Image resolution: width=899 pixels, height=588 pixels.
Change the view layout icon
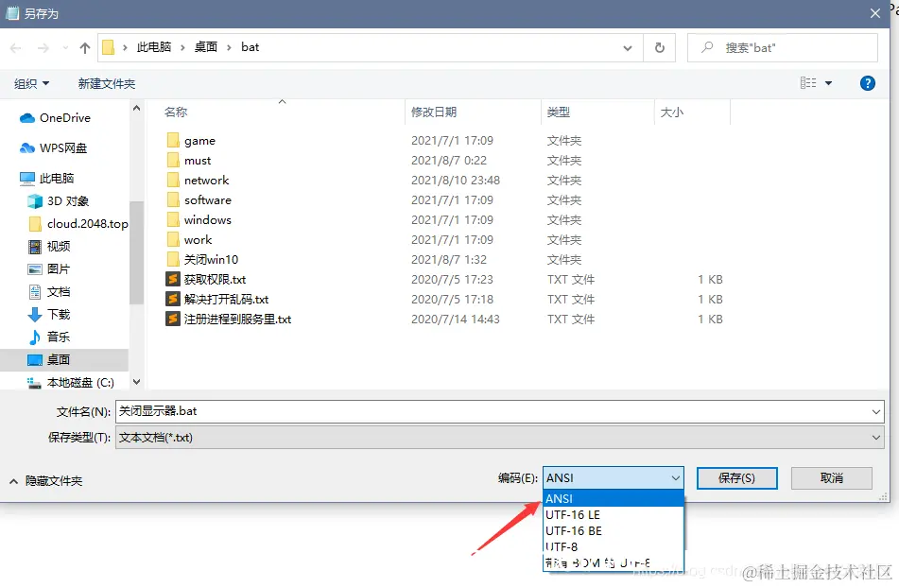[808, 83]
